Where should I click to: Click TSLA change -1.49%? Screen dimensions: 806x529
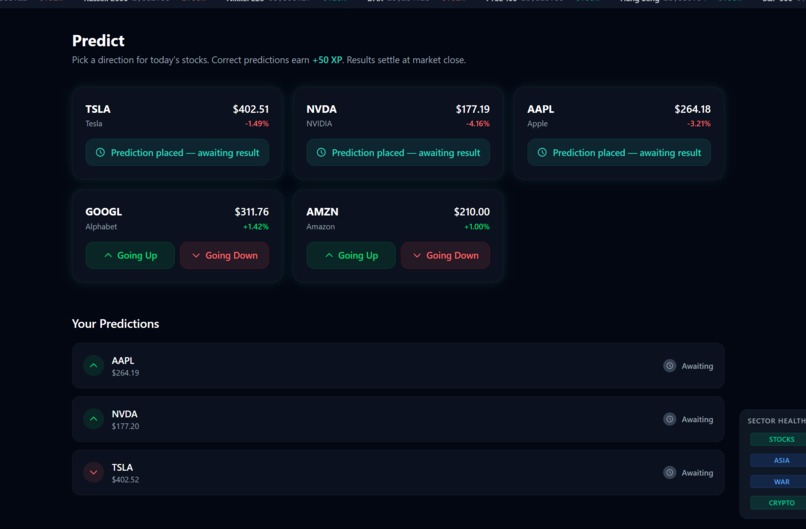pyautogui.click(x=257, y=124)
